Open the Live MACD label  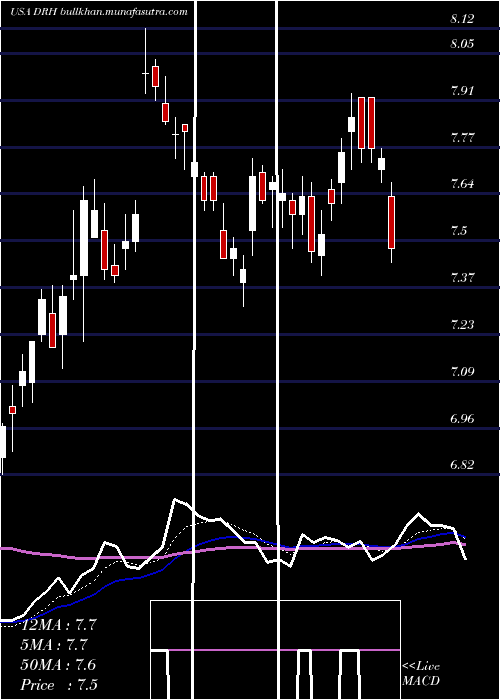(421, 673)
